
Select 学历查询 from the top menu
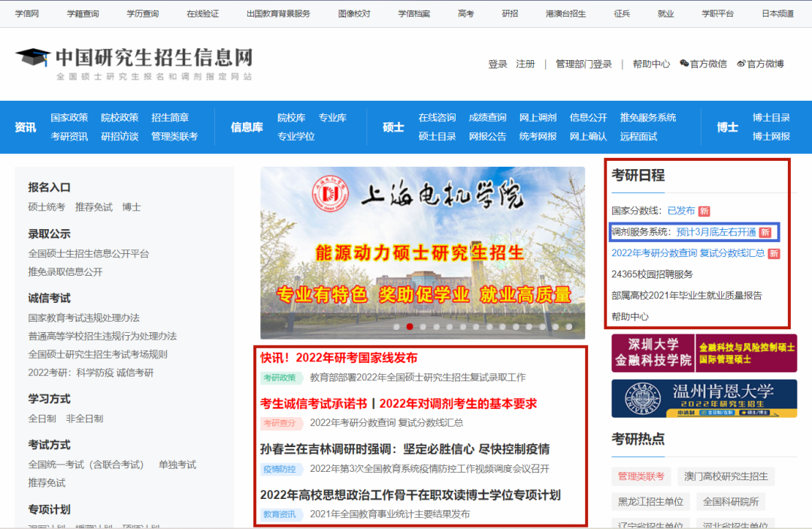click(x=143, y=13)
